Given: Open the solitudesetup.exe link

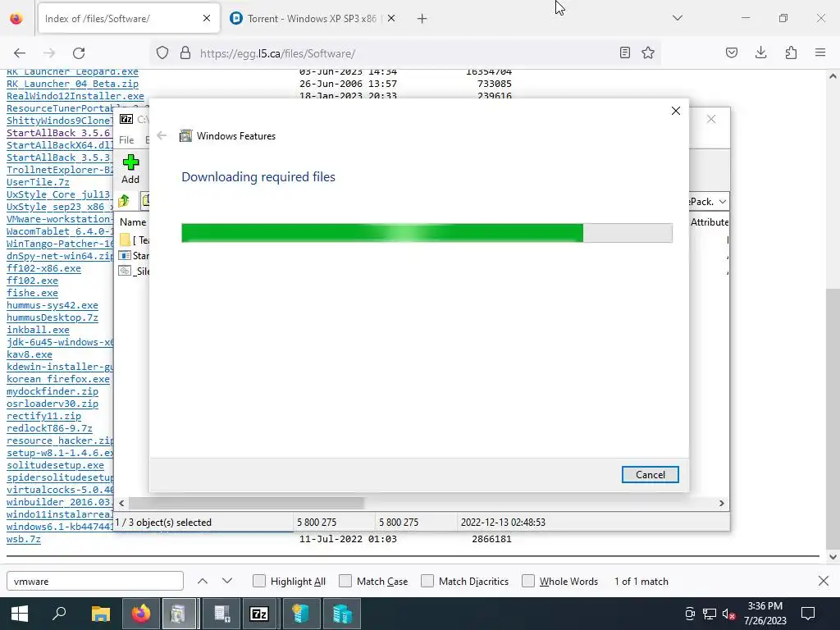Looking at the screenshot, I should click(55, 465).
